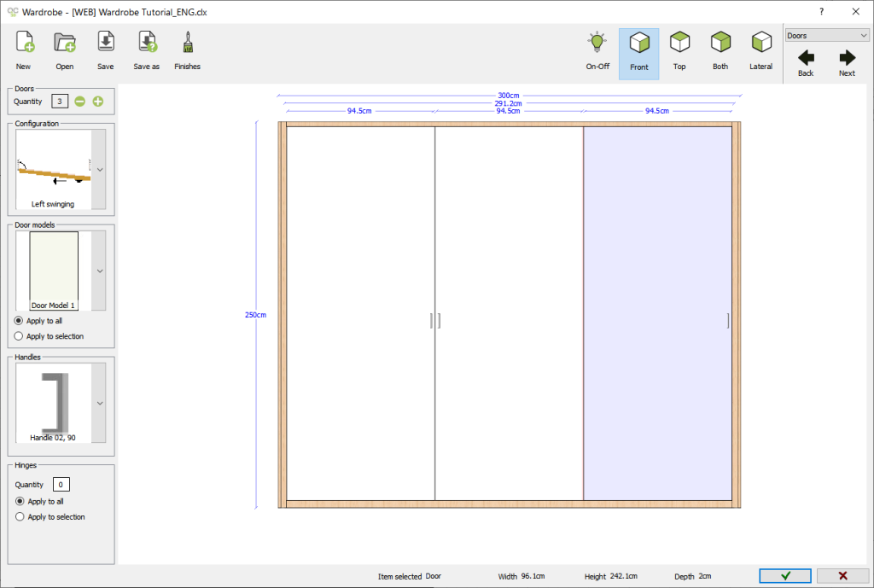Click the Depth 2cm status value
The width and height of the screenshot is (874, 588).
pos(705,576)
